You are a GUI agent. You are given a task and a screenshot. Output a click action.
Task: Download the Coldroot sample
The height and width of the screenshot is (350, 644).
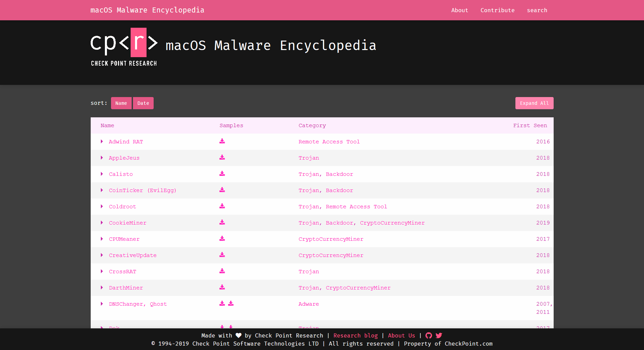tap(222, 206)
